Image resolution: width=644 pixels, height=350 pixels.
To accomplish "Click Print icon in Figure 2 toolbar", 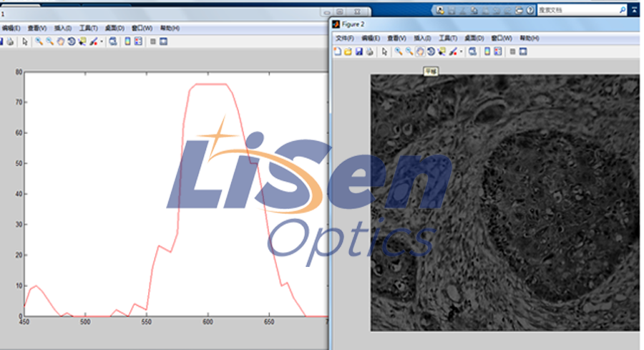I will pos(370,52).
